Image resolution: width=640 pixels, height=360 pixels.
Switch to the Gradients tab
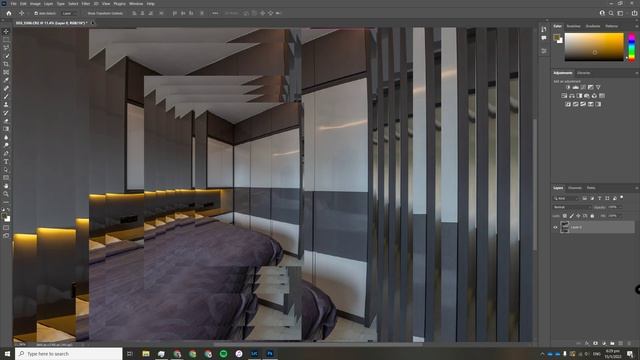coord(593,26)
